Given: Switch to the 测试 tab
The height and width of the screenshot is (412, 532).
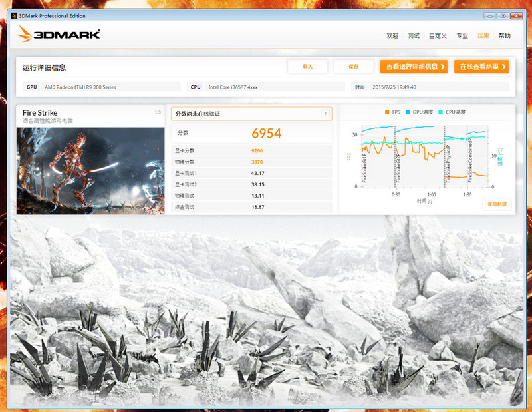Looking at the screenshot, I should [x=413, y=36].
